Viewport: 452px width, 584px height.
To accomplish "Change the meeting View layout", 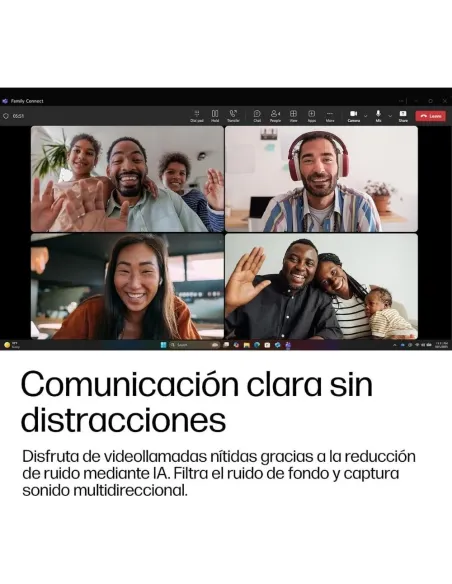I will [x=293, y=116].
